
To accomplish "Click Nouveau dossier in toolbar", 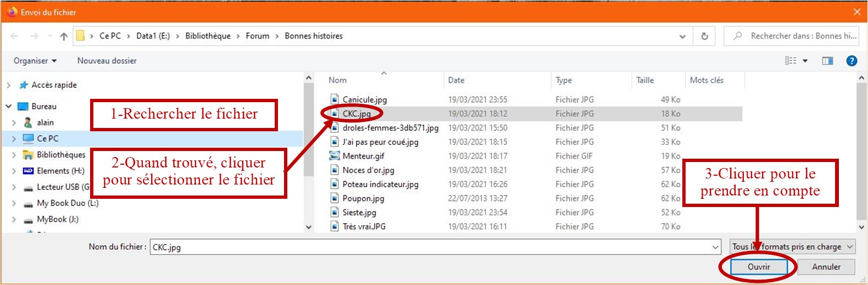I will (107, 61).
